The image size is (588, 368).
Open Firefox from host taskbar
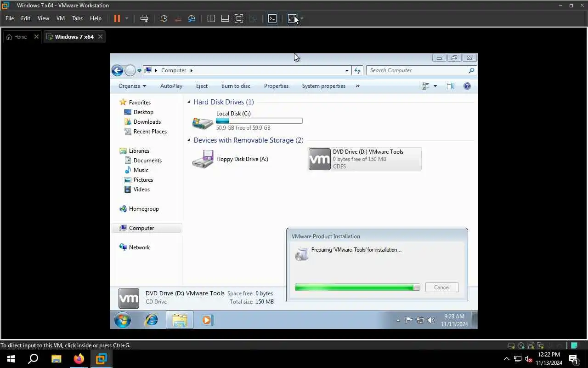pos(79,359)
